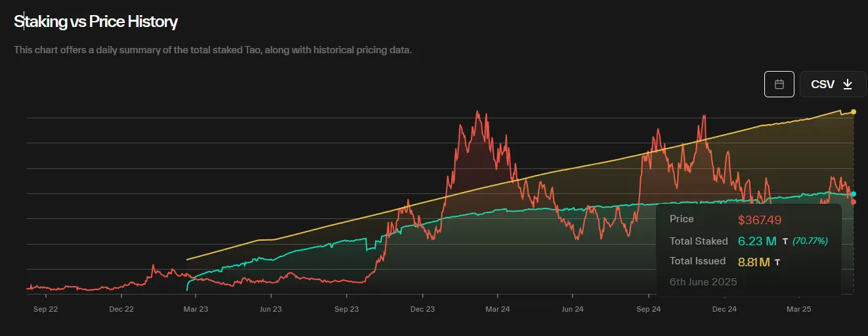The height and width of the screenshot is (336, 868).
Task: Open the calendar date range picker
Action: [779, 84]
